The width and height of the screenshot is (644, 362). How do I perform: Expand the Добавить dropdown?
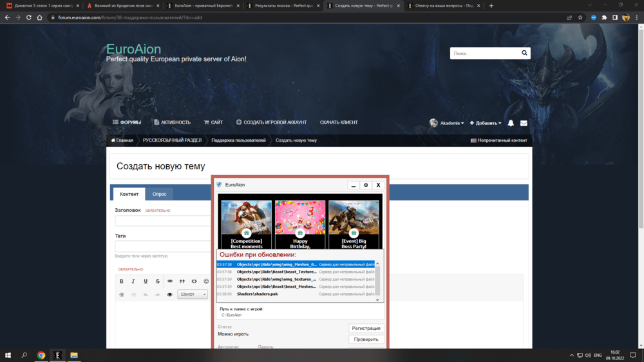coord(485,123)
